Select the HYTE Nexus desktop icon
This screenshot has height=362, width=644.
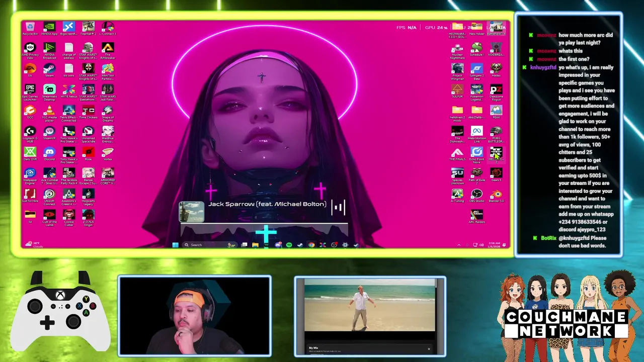tap(69, 91)
